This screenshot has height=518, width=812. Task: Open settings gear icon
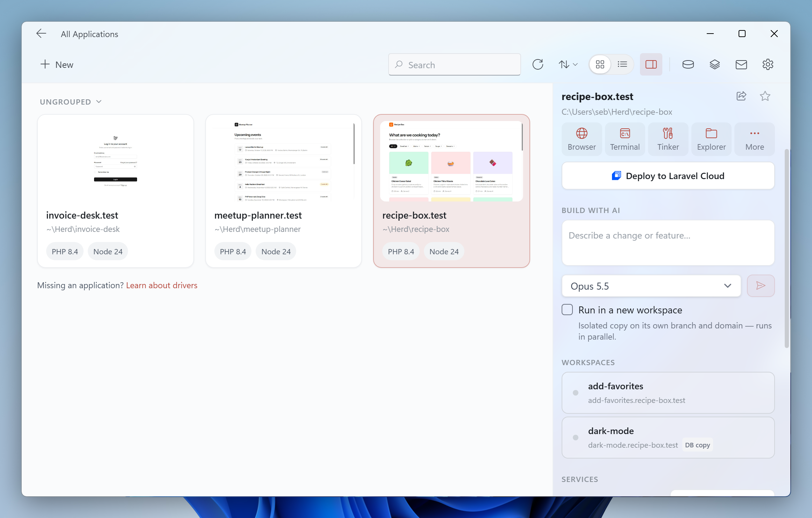click(768, 65)
